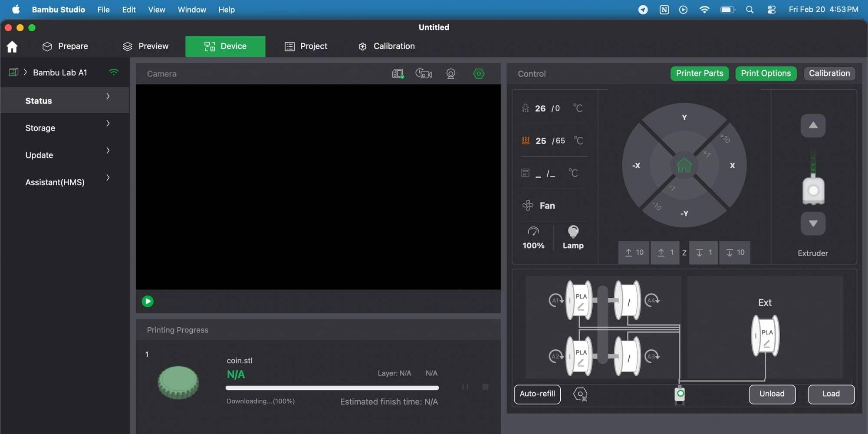
Task: Click the Load filament button
Action: point(831,394)
